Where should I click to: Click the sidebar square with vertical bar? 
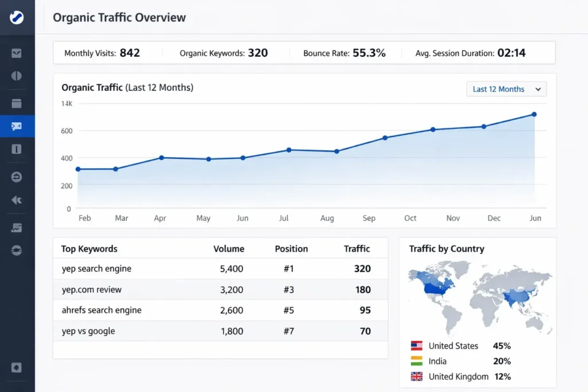tap(17, 149)
